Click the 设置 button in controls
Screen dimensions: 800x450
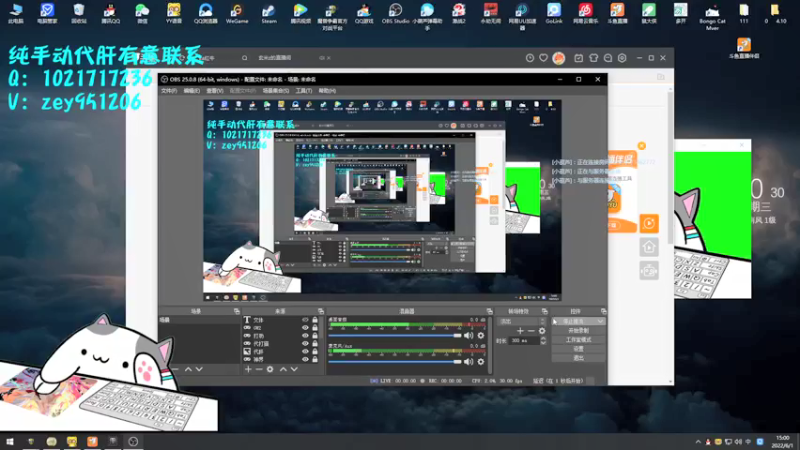[578, 349]
